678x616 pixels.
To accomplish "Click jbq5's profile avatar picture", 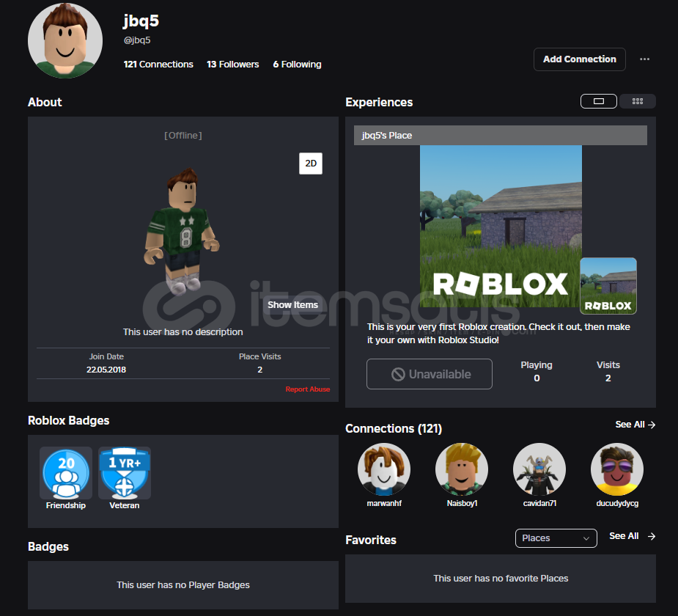I will coord(65,40).
